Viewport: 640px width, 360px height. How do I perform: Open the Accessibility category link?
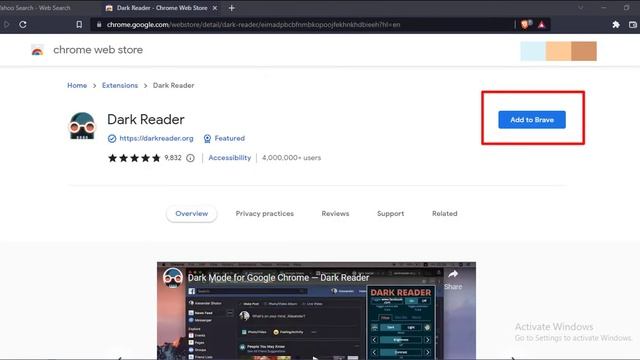(x=230, y=158)
